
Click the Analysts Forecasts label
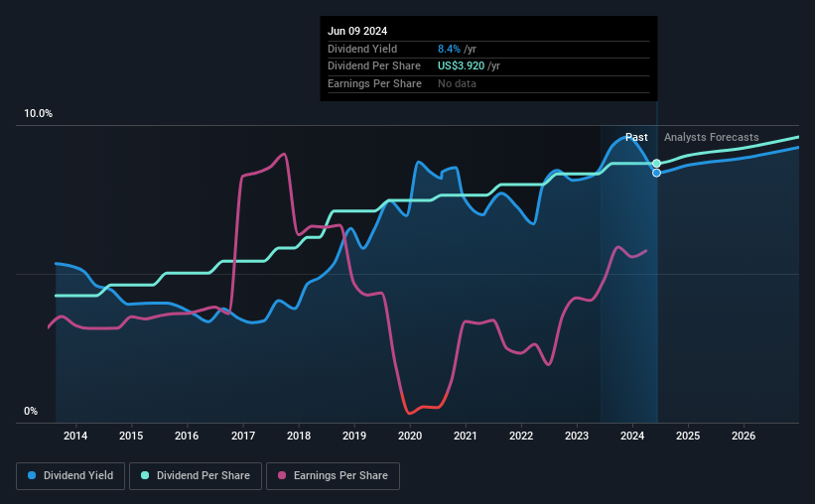pos(711,137)
